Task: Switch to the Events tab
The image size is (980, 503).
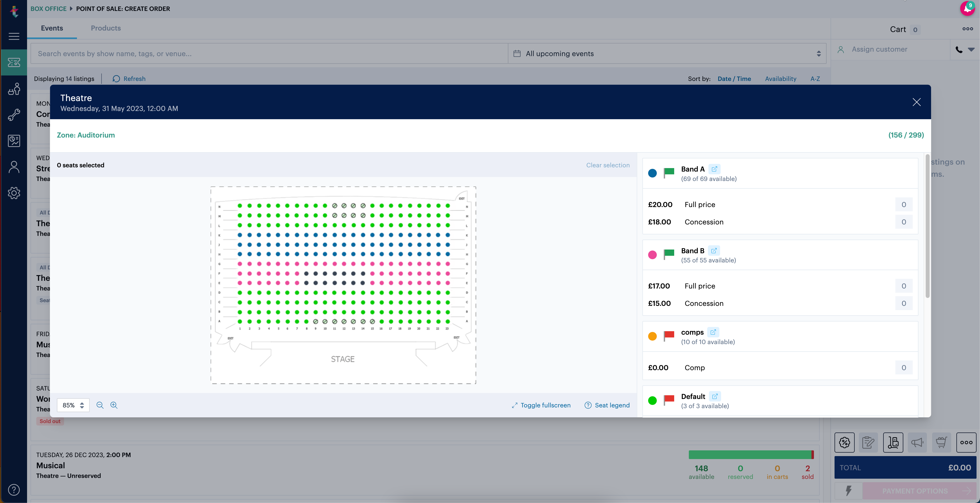Action: [x=52, y=28]
